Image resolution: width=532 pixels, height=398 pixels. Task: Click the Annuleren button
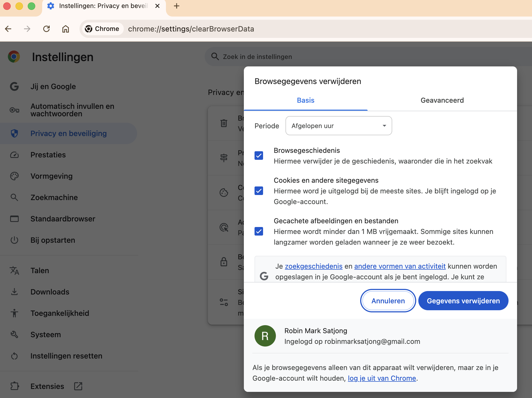click(x=388, y=301)
